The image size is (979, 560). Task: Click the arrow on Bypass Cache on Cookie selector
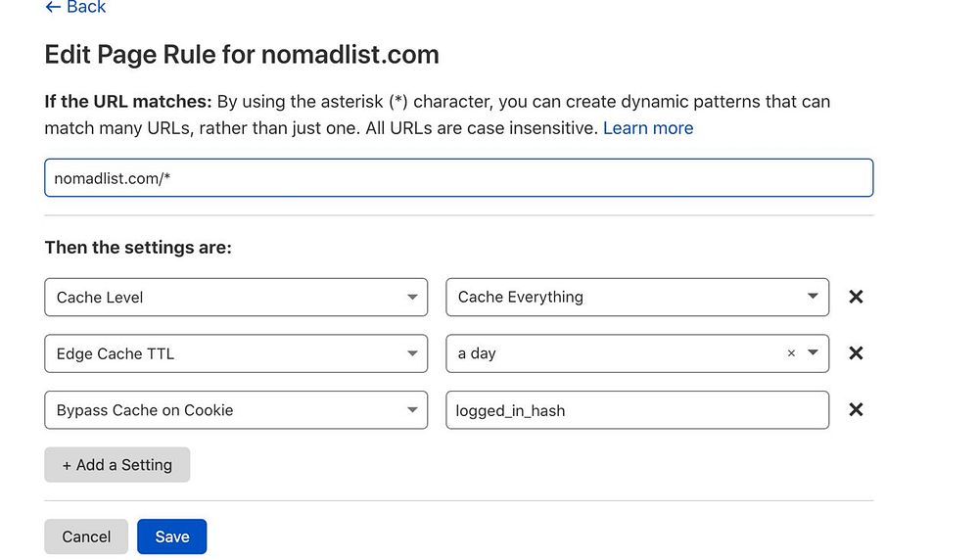tap(412, 410)
